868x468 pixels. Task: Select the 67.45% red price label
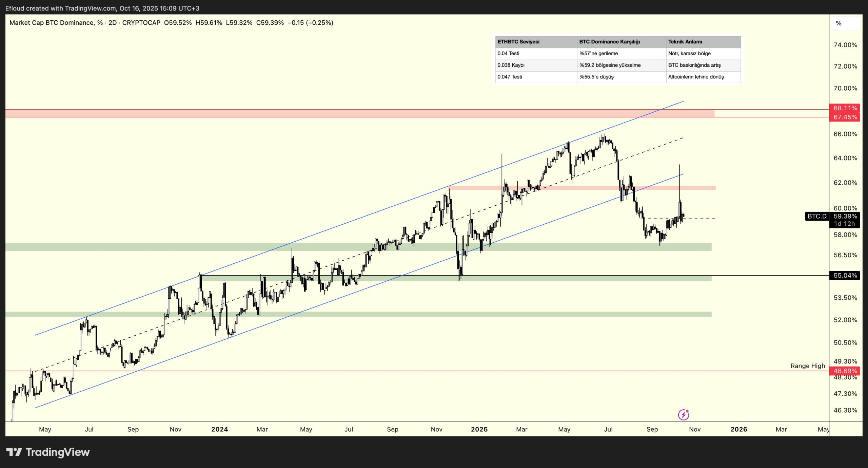(x=845, y=117)
